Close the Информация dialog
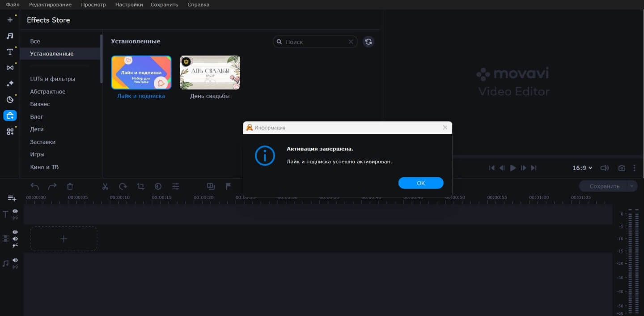 pyautogui.click(x=445, y=128)
